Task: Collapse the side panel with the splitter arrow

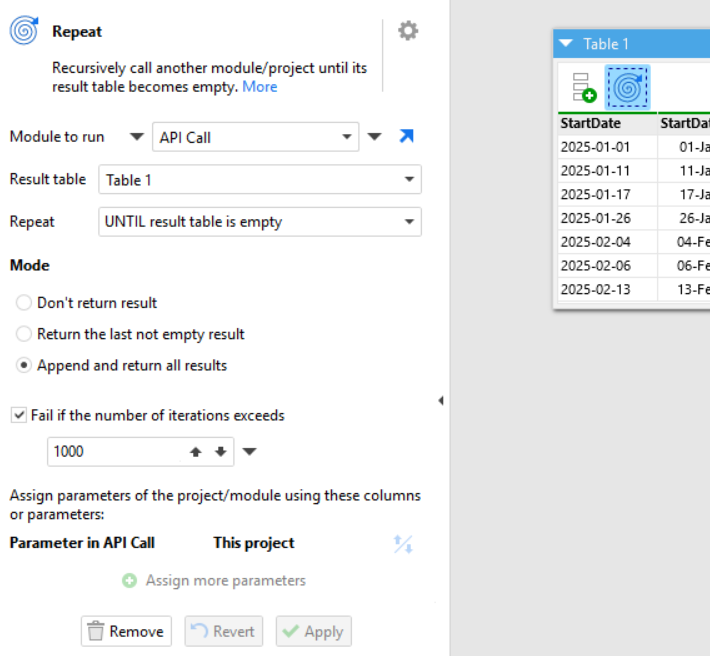Action: click(x=441, y=401)
